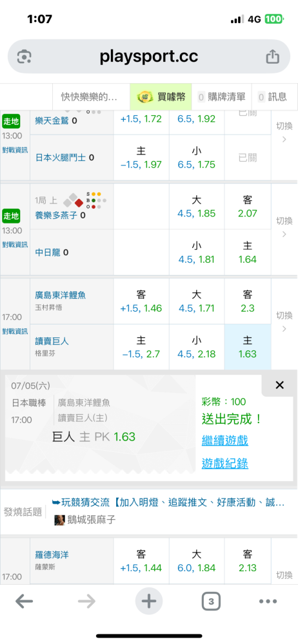The height and width of the screenshot is (644, 298).
Task: Tap the camera search icon in address bar
Action: [x=25, y=57]
